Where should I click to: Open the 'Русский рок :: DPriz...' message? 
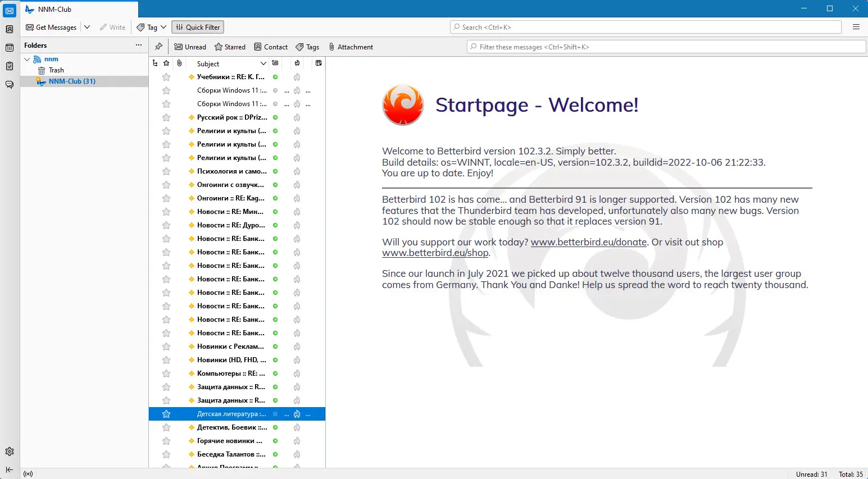coord(232,117)
